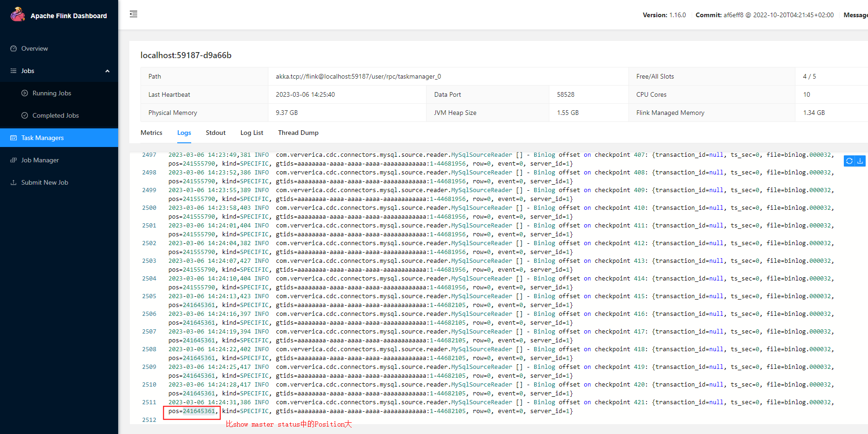Image resolution: width=868 pixels, height=434 pixels.
Task: Click the Path label cell
Action: pyautogui.click(x=204, y=76)
